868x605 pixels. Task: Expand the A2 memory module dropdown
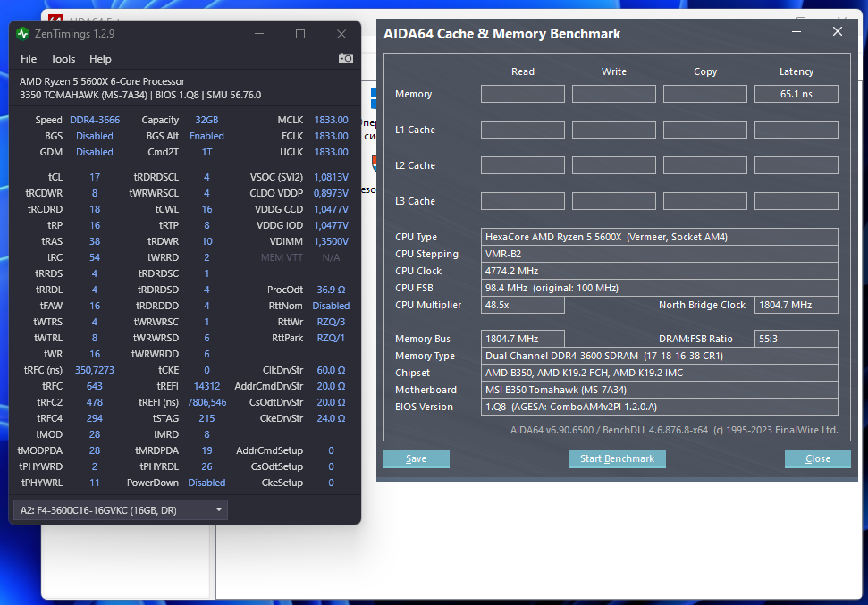[120, 510]
